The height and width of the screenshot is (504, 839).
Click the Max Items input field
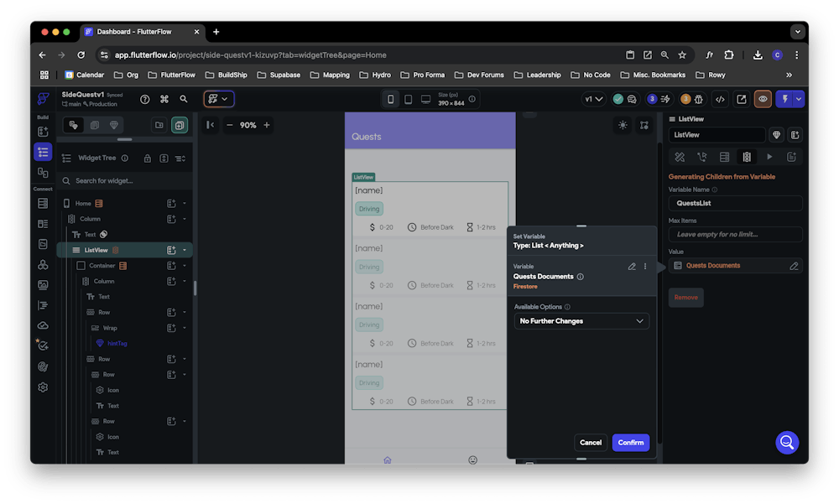(735, 235)
